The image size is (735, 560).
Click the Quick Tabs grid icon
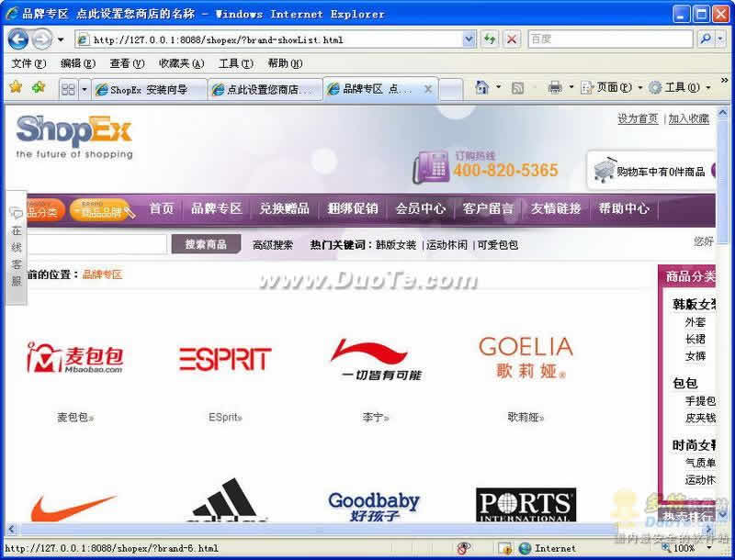click(68, 89)
